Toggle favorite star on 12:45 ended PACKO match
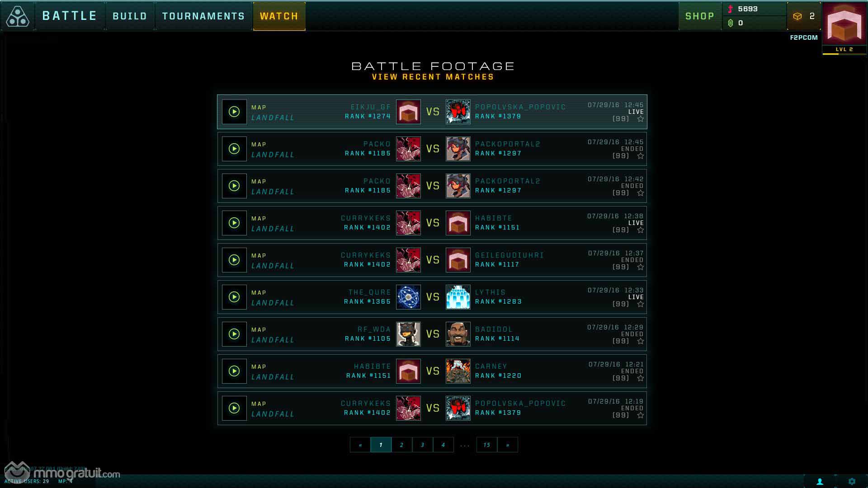Viewport: 868px width, 488px height. tap(640, 156)
